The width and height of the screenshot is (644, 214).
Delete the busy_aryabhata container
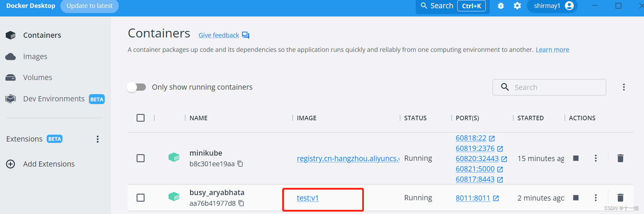620,198
